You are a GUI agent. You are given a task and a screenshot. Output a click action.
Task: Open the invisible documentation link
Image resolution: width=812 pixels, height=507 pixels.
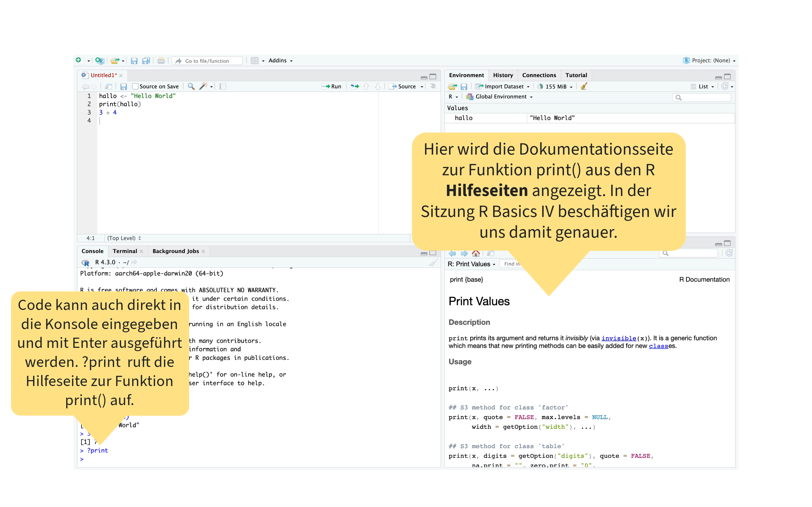pos(618,338)
